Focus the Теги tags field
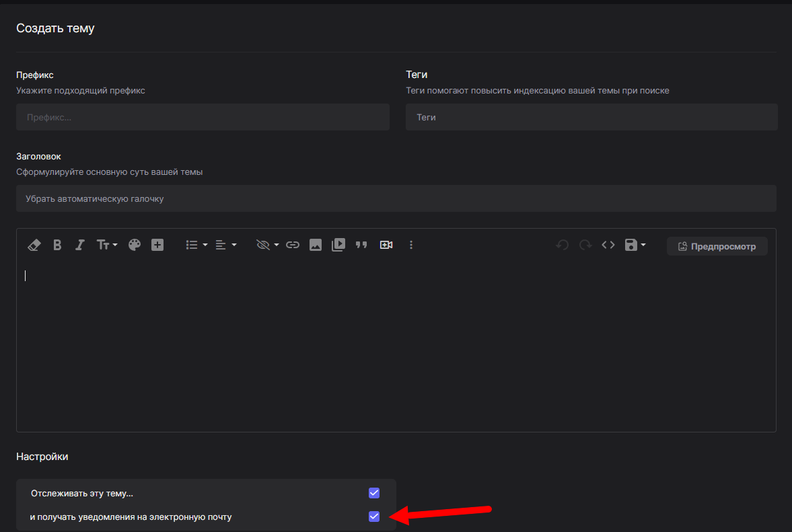 591,117
